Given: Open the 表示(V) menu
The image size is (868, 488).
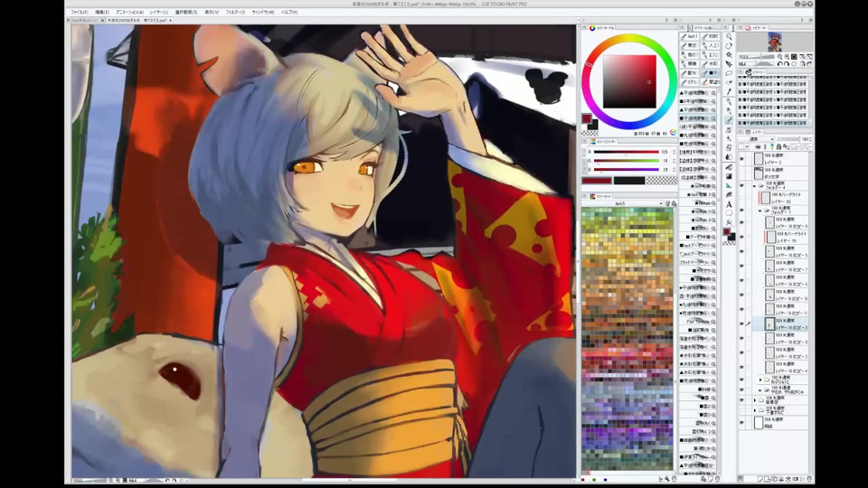Looking at the screenshot, I should click(x=212, y=12).
